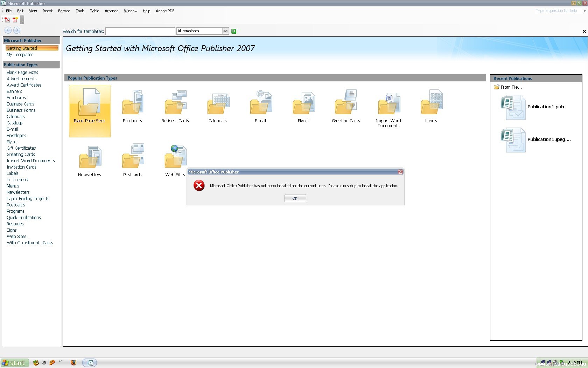Screen dimensions: 588x368
Task: Select With Compliments Cards in the sidebar
Action: click(30, 243)
